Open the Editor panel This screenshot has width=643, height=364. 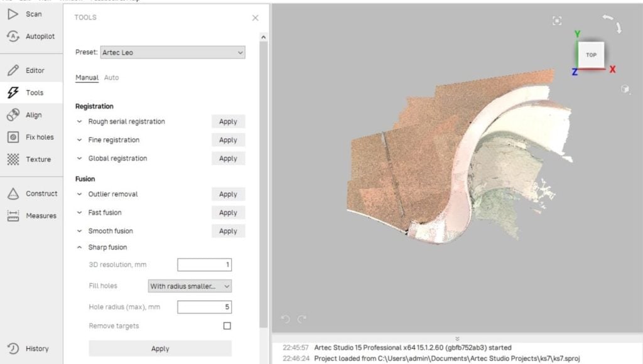[x=31, y=70]
